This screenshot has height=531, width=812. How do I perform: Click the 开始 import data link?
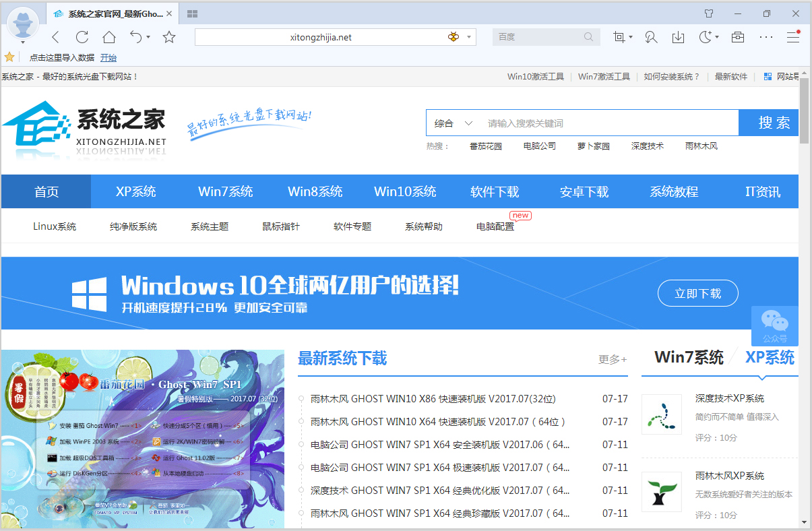(x=108, y=58)
